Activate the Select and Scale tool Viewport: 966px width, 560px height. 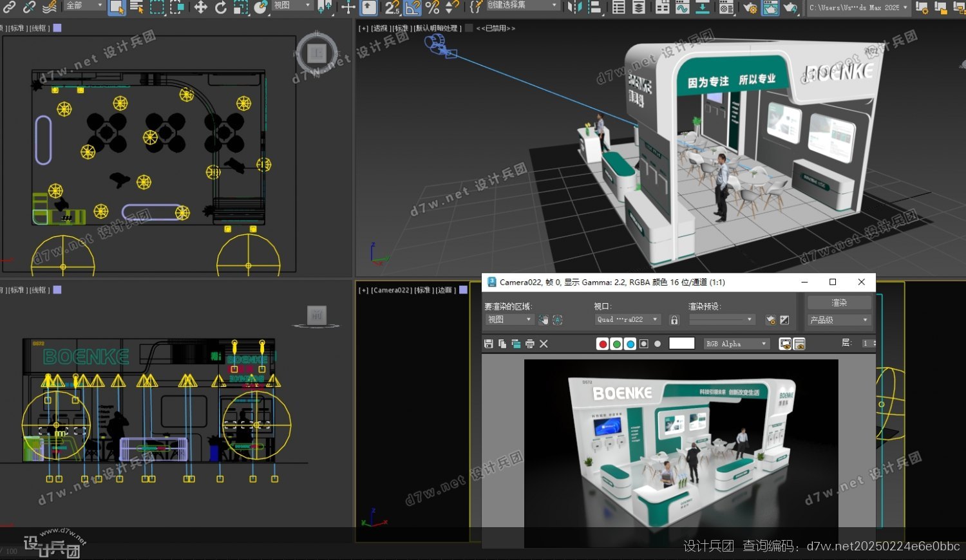click(x=240, y=7)
